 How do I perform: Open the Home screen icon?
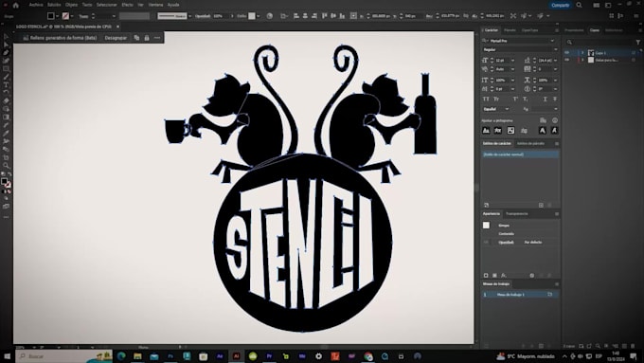pos(15,5)
